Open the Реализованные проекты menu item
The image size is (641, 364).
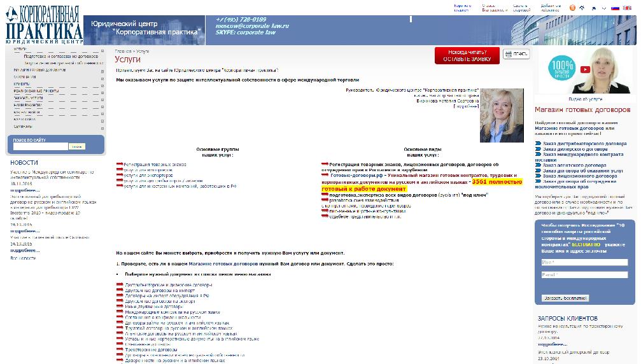(36, 91)
